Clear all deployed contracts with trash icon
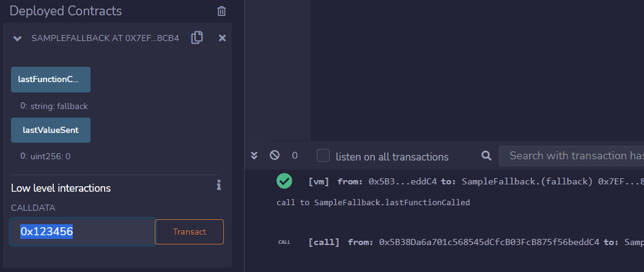Viewport: 644px width, 272px height. coord(221,11)
